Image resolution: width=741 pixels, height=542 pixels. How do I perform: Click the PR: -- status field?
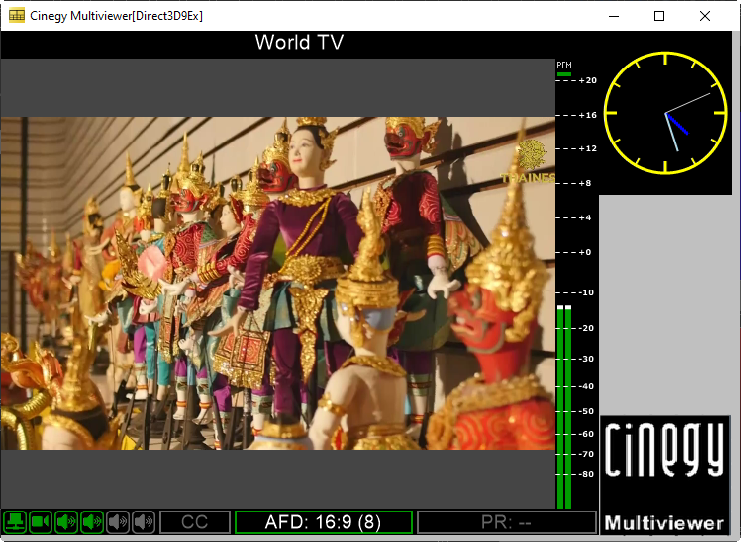pos(506,522)
